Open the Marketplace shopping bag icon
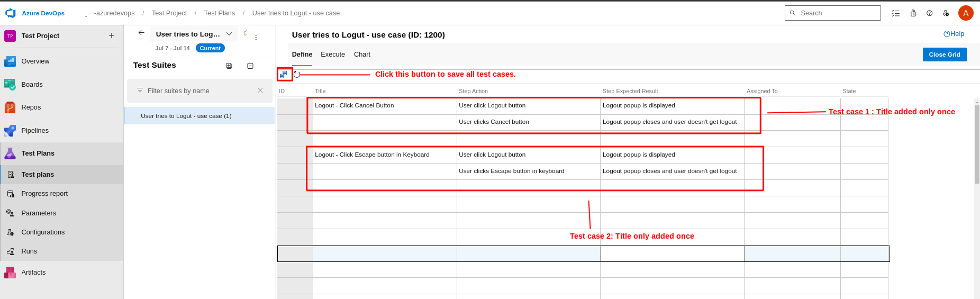Image resolution: width=980 pixels, height=299 pixels. click(x=913, y=13)
